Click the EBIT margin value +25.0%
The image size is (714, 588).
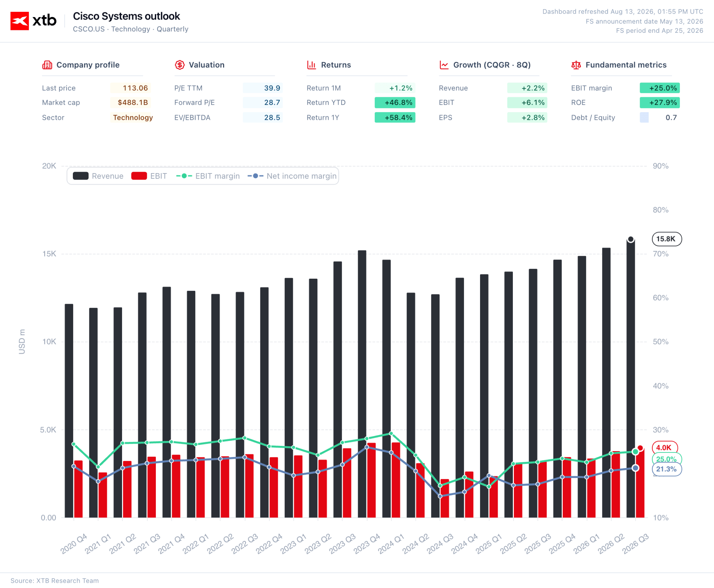[663, 88]
